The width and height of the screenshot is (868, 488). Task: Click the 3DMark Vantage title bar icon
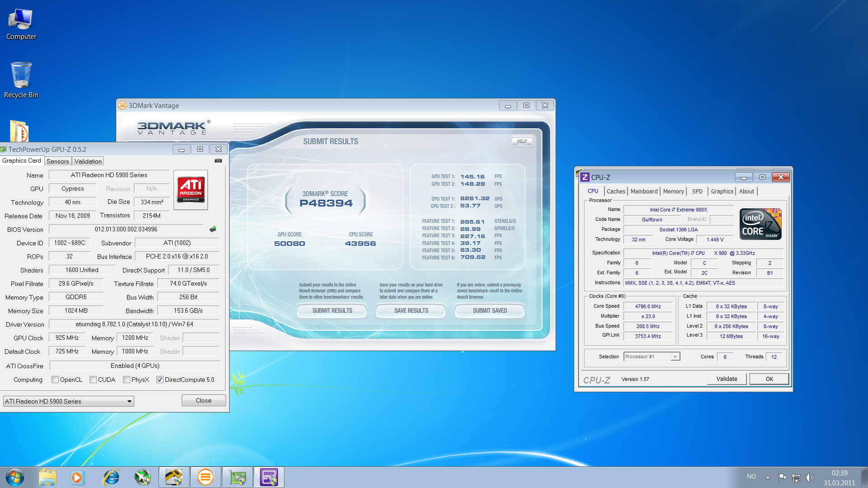coord(122,105)
